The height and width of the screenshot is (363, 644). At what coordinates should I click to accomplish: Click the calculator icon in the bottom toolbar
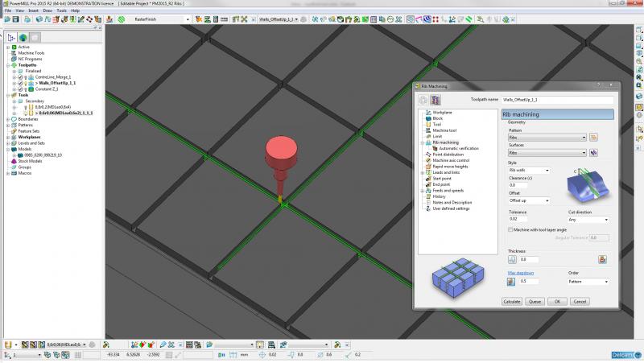tap(189, 344)
